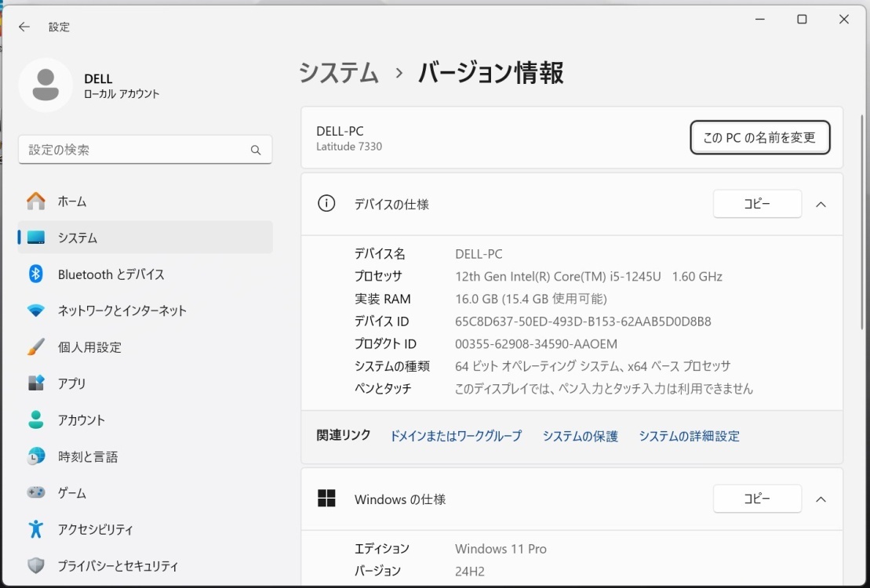Collapse the Device specifications section chevron
Screen dimensions: 870x588
pyautogui.click(x=821, y=204)
